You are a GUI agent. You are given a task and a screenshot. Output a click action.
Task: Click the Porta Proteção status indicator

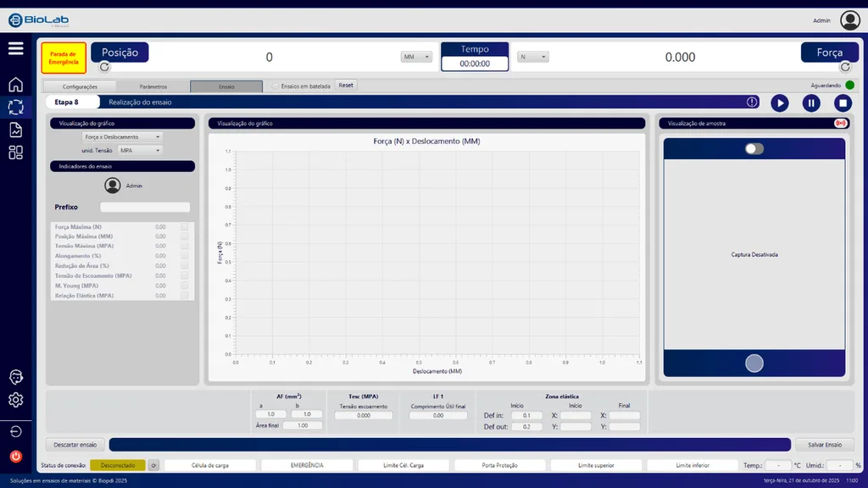pyautogui.click(x=500, y=465)
